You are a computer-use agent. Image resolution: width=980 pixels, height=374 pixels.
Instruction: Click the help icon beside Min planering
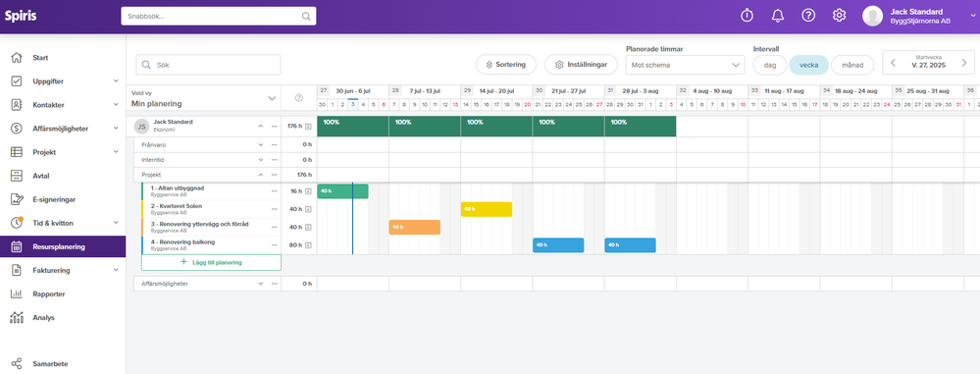click(x=299, y=97)
